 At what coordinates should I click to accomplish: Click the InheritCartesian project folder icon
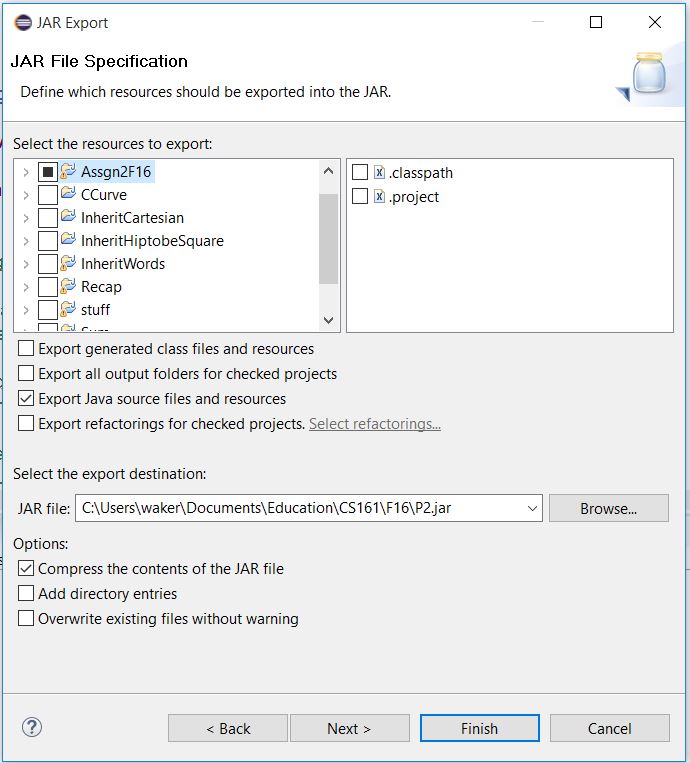pos(68,217)
